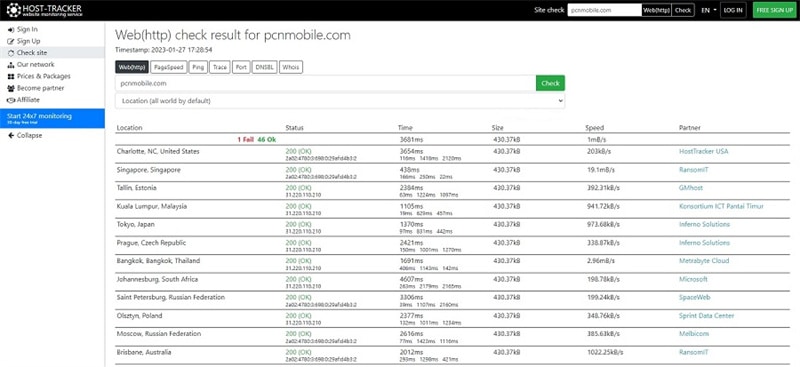Collapse the sidebar via Collapse label

coord(30,136)
